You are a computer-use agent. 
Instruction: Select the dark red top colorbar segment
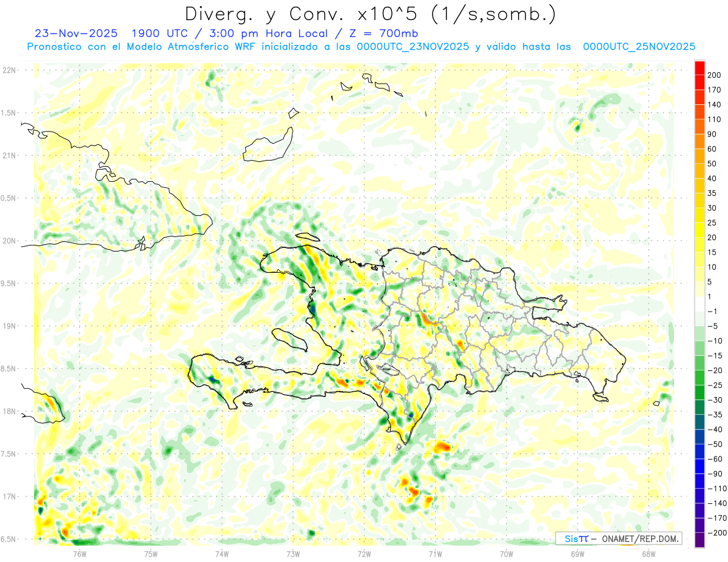[699, 68]
